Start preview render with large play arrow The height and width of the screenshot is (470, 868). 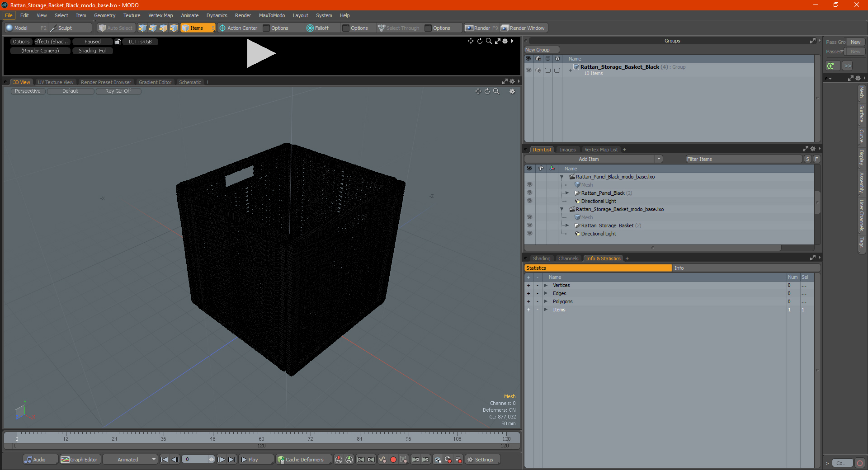[261, 53]
